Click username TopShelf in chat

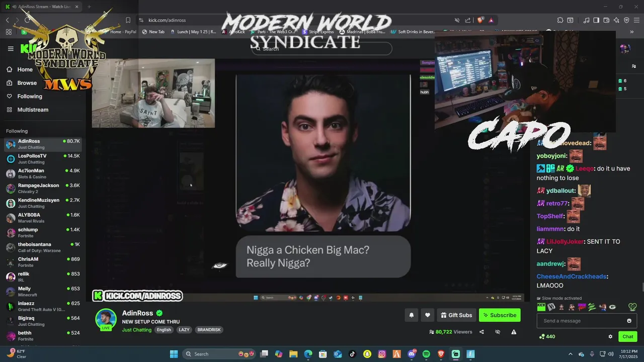click(x=550, y=216)
